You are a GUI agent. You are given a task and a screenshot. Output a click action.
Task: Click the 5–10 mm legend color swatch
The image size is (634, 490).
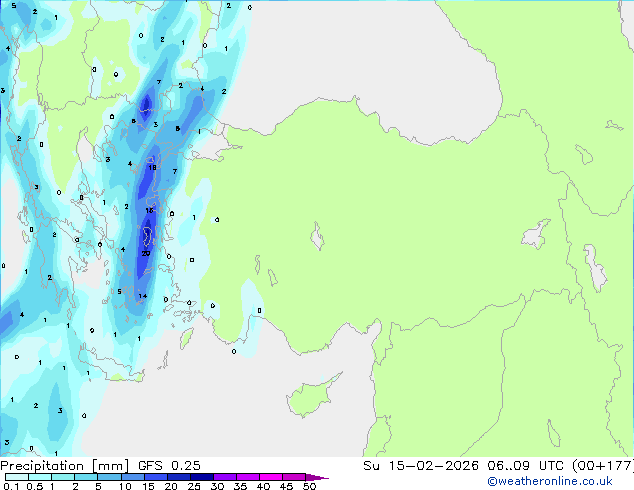point(110,477)
